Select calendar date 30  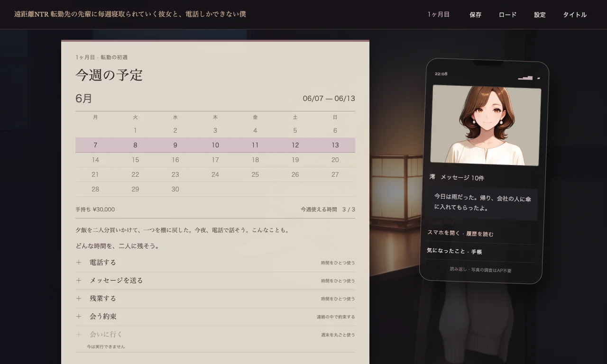click(x=175, y=189)
